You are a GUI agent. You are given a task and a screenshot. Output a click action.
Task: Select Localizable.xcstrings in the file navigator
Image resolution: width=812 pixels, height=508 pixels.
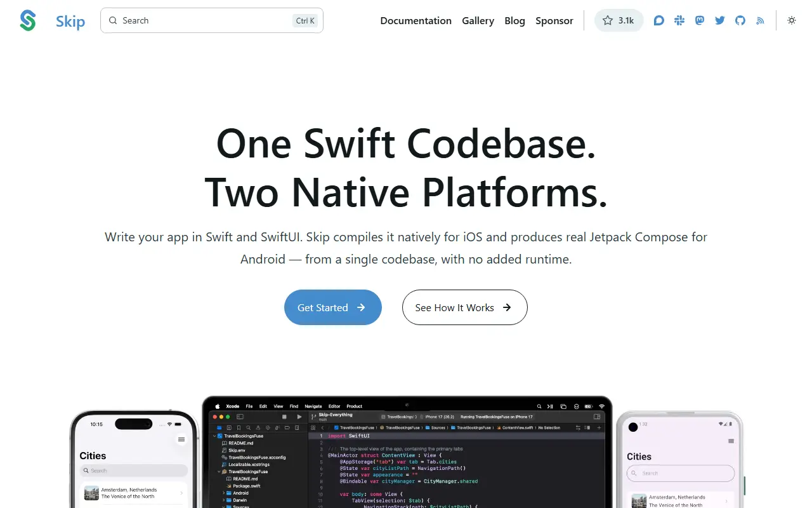tap(246, 464)
